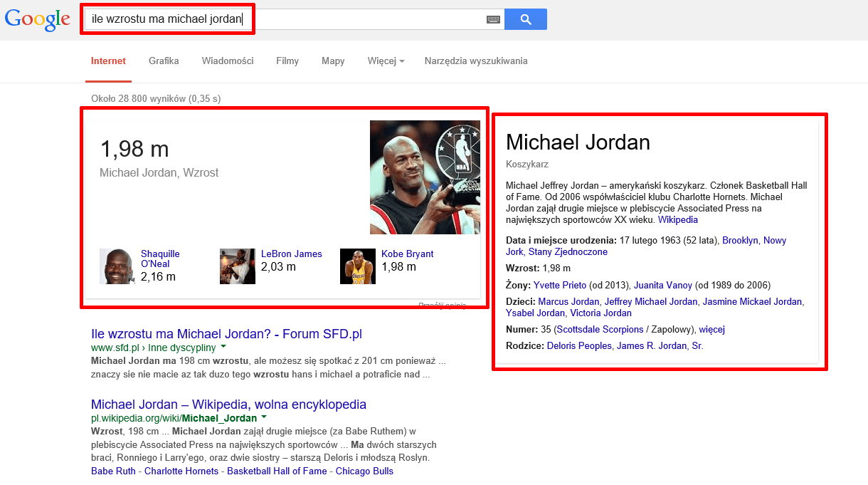Click the Brooklyn birthplace link
Screen dimensions: 868x485
tap(740, 241)
